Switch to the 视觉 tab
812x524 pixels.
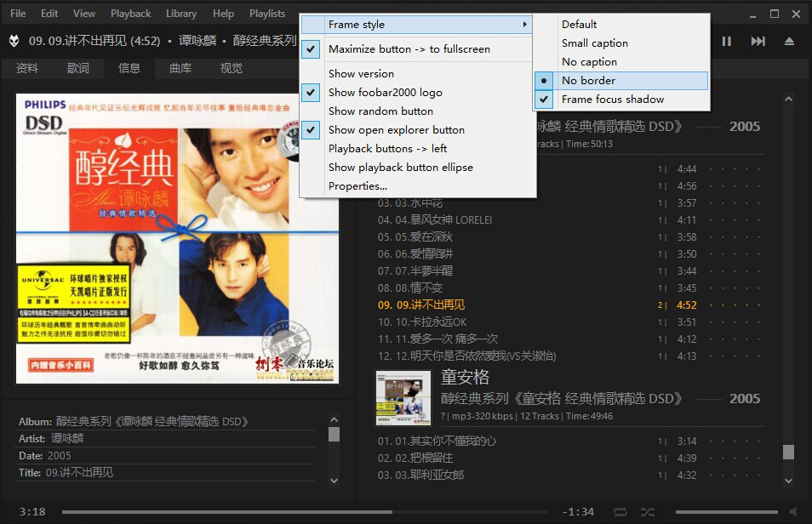[232, 68]
